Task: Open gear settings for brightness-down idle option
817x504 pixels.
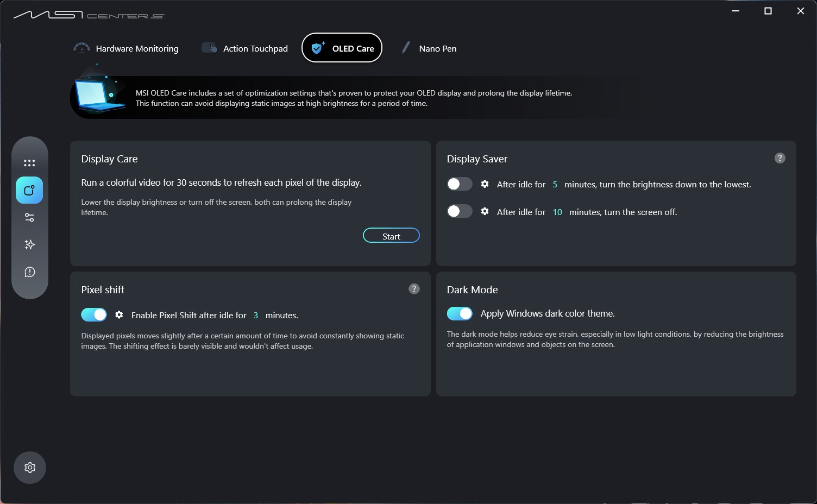Action: click(485, 184)
